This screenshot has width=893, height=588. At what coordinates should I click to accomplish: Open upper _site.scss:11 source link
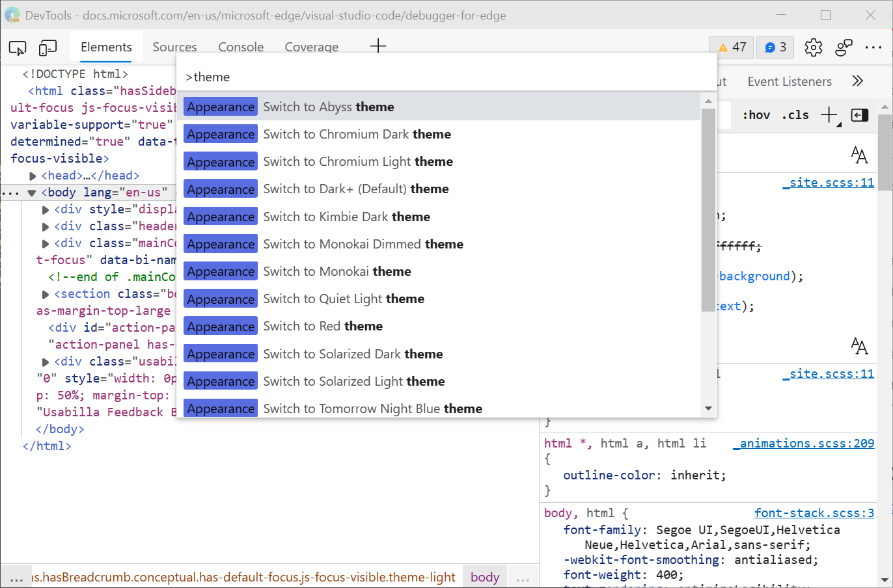[829, 182]
